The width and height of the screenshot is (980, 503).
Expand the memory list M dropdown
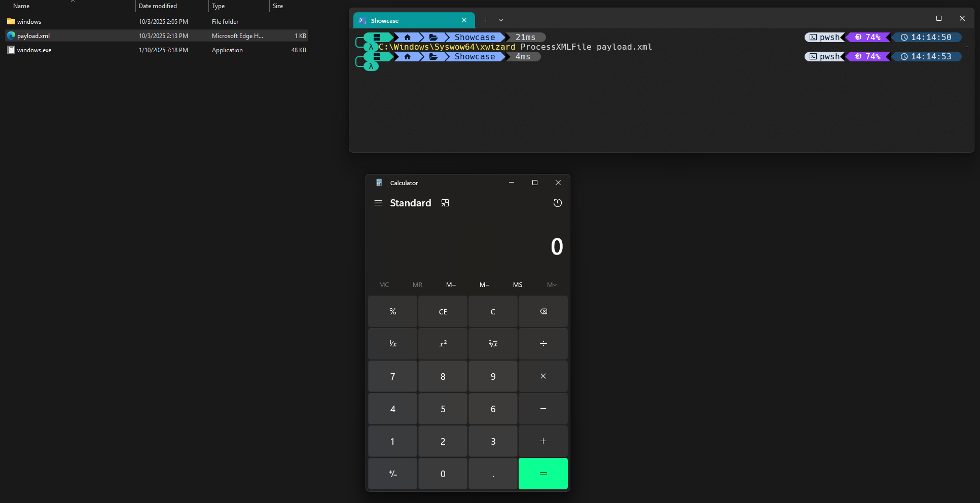point(552,285)
